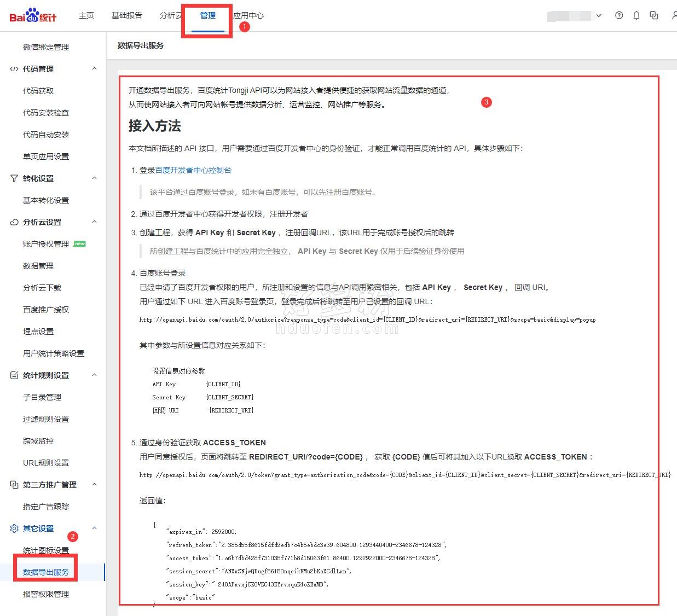The image size is (677, 616).
Task: Open the 应用中心 tab
Action: click(249, 15)
